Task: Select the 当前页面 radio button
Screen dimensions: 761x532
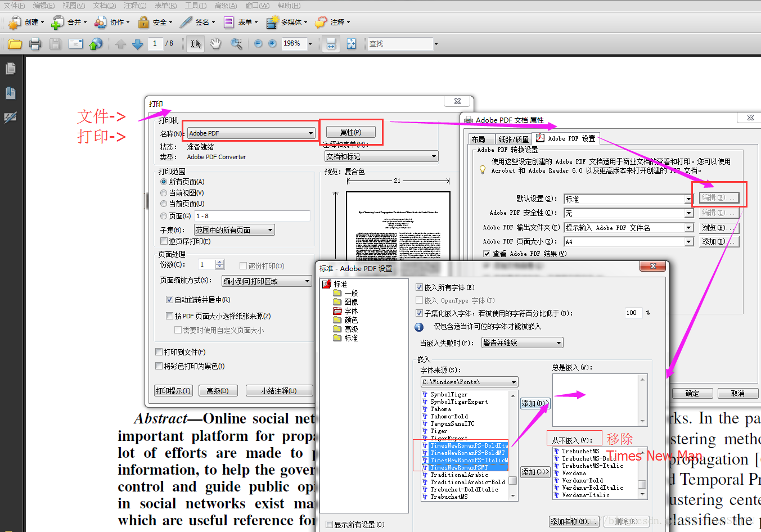Action: 164,204
